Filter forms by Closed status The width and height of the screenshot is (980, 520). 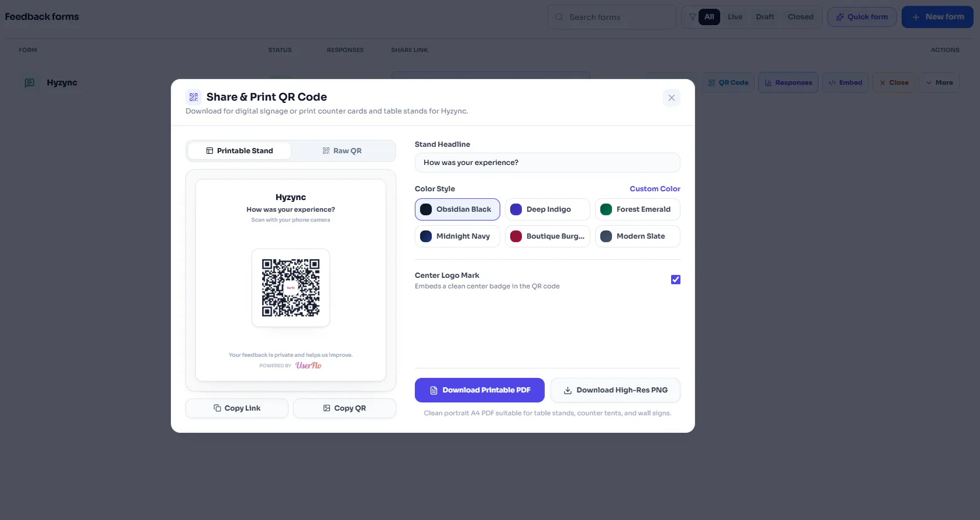800,17
